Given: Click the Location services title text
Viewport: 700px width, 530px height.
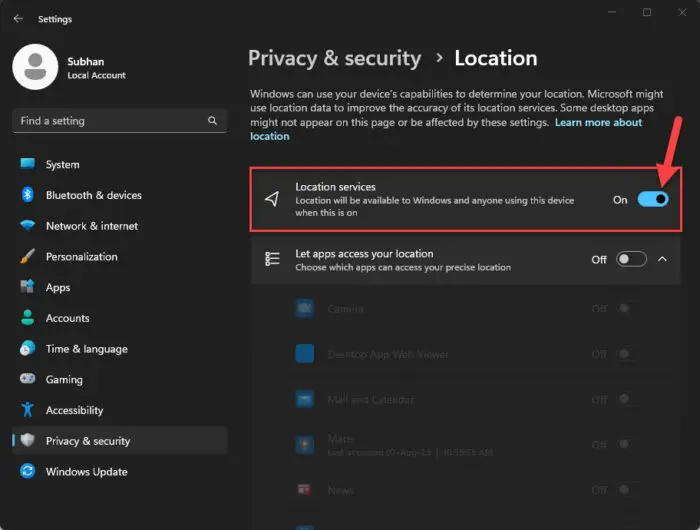Looking at the screenshot, I should pos(335,187).
